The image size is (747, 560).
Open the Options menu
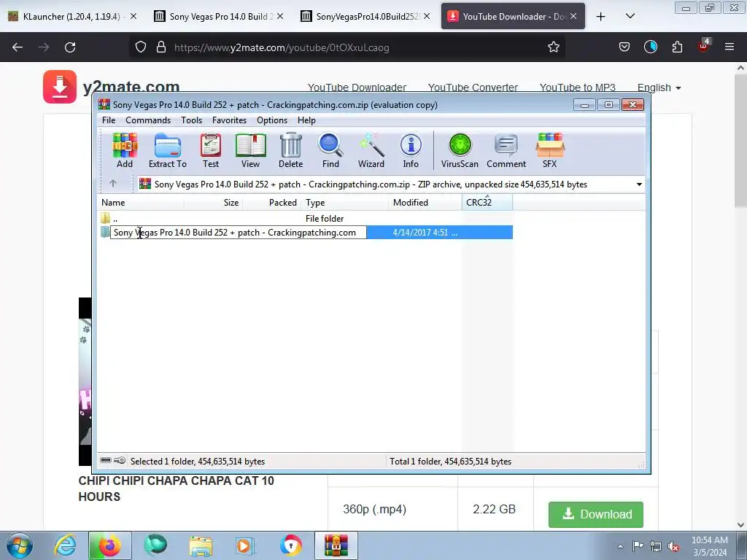coord(272,120)
